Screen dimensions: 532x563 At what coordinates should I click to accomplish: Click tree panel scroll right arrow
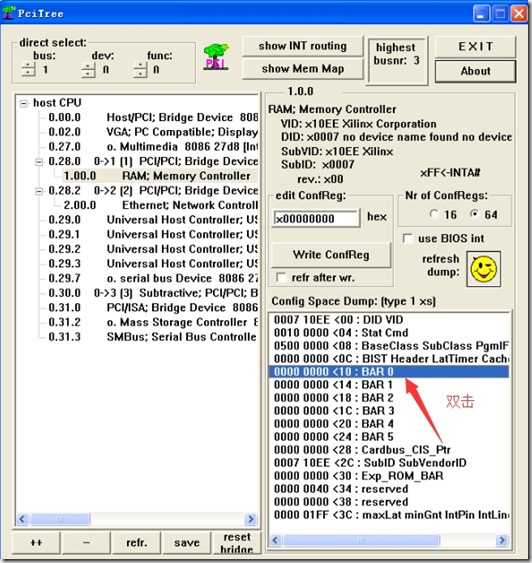[x=251, y=519]
